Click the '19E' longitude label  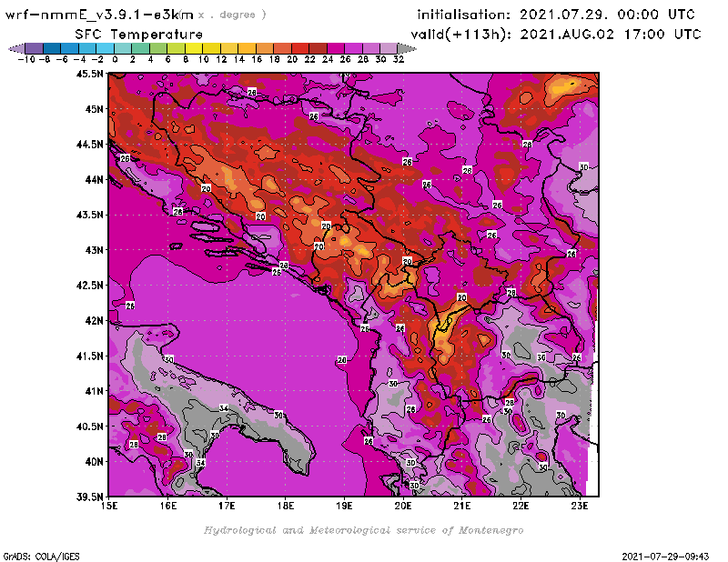tap(344, 506)
